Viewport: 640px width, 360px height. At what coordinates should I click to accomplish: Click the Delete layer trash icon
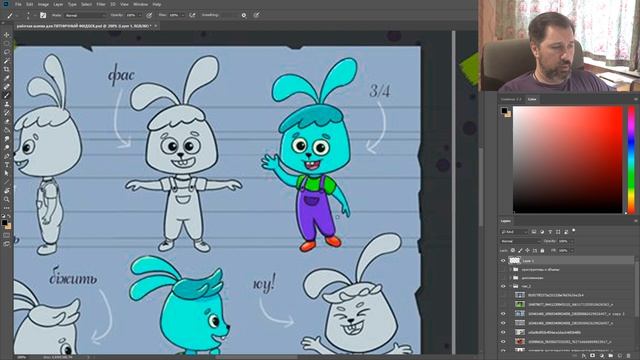tap(629, 356)
